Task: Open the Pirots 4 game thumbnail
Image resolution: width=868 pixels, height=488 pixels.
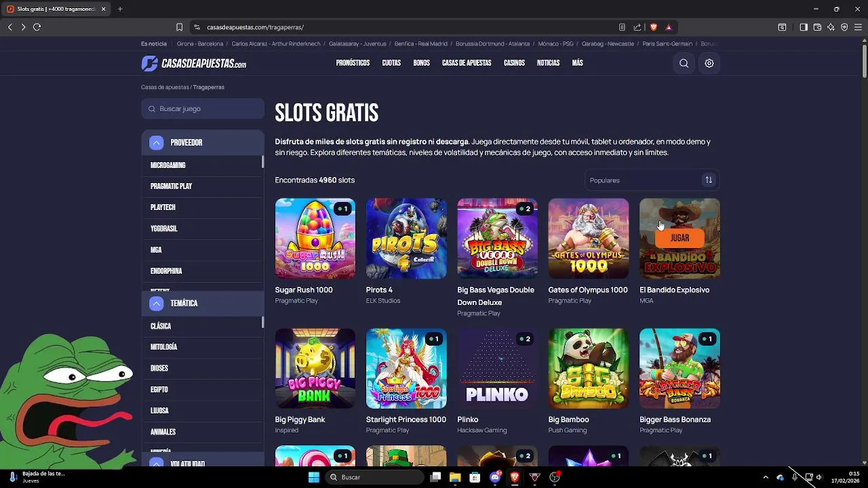Action: 406,239
